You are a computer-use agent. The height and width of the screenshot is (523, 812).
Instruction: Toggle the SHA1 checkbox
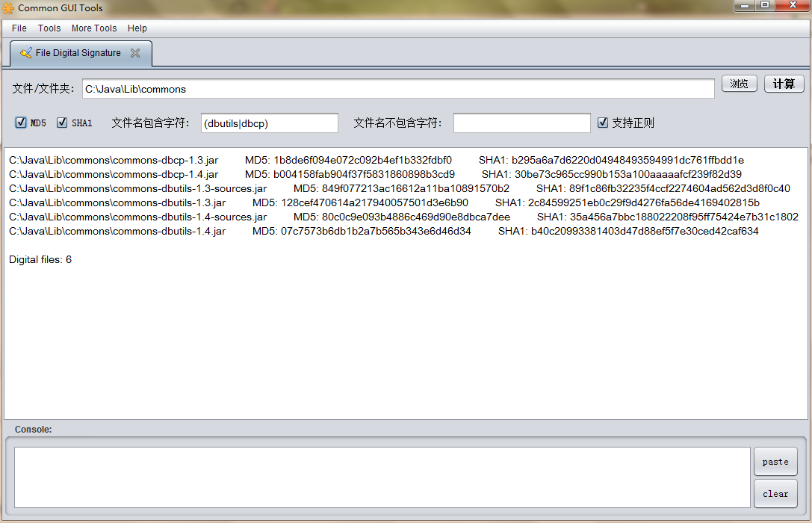pyautogui.click(x=62, y=123)
